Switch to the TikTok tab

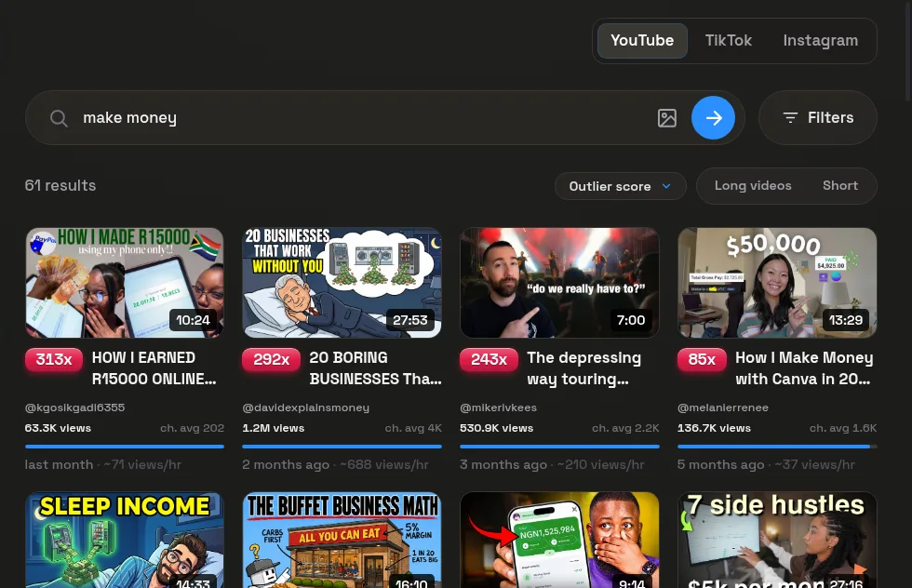pos(728,41)
